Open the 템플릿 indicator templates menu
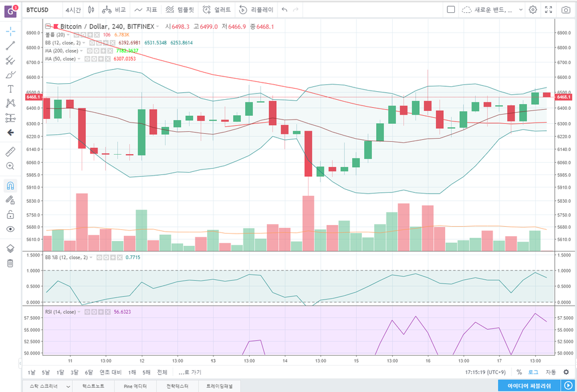577x392 pixels. 179,10
